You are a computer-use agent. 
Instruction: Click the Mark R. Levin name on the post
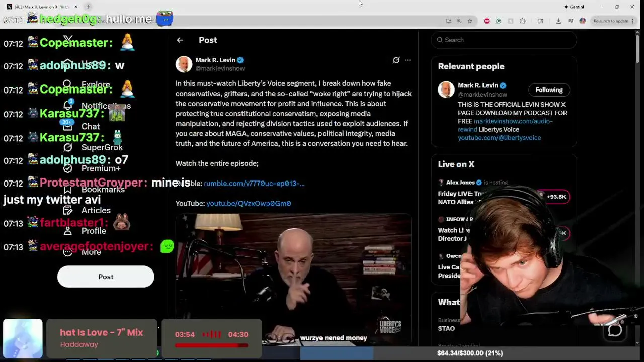click(x=215, y=60)
